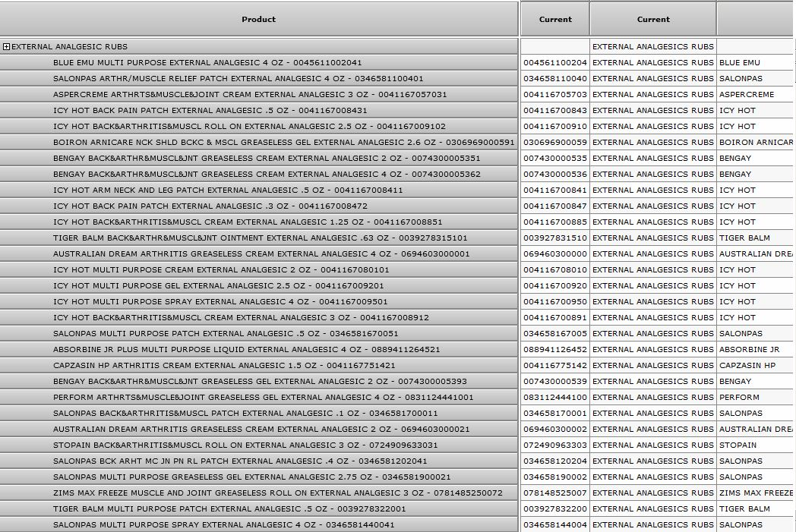Select the EXTERNAL ANALGESIC RUBS group label
796x532 pixels.
pos(69,47)
